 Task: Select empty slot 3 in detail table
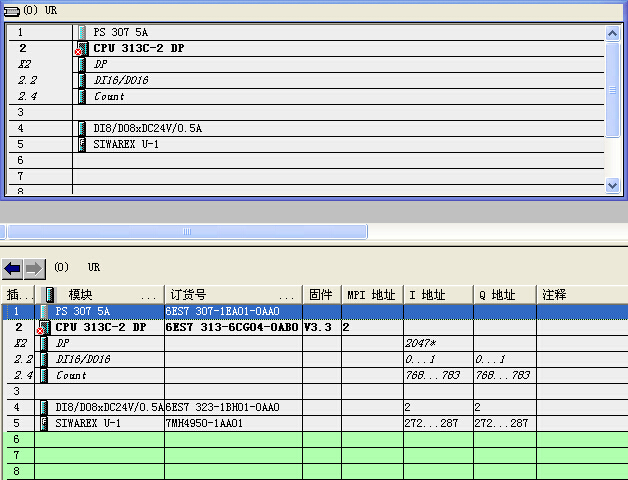(x=317, y=391)
